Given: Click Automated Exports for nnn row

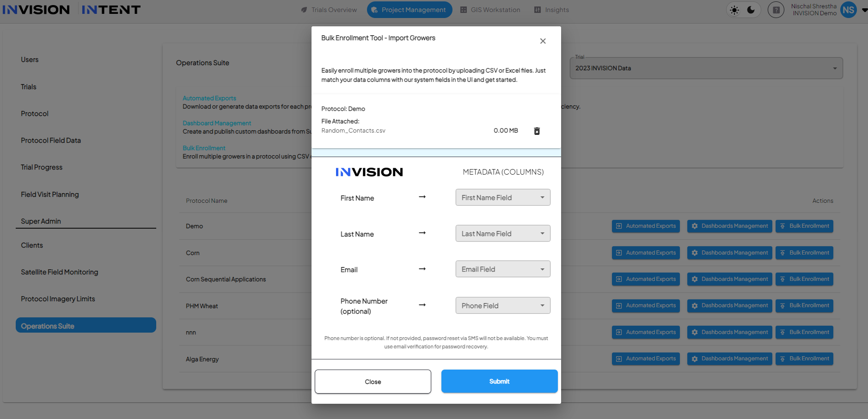Looking at the screenshot, I should click(x=646, y=332).
